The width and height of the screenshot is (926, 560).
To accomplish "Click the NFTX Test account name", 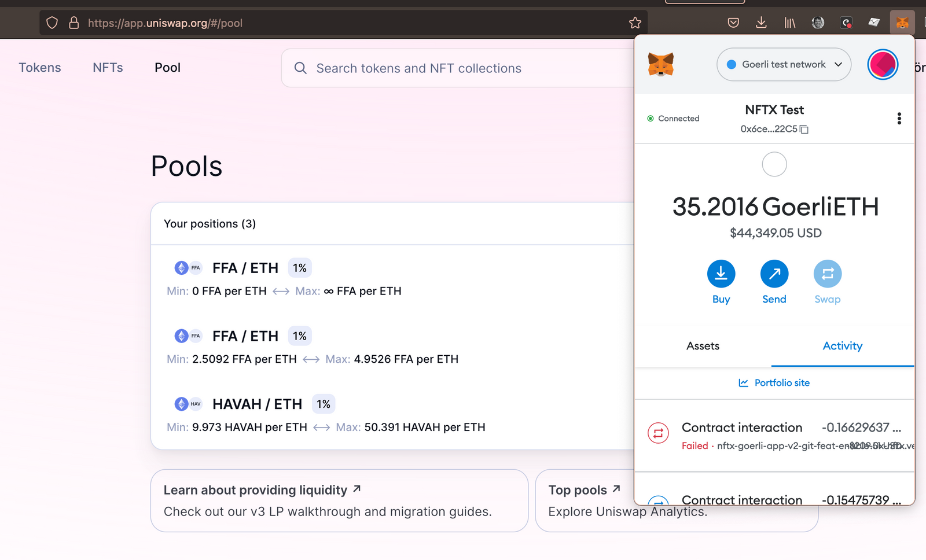I will pos(774,110).
